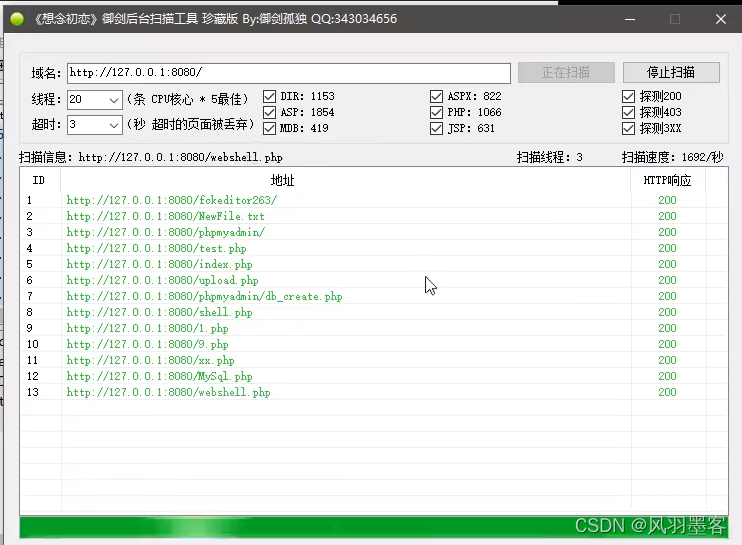
Task: Click the 扫描线程: 3 status text
Action: pos(549,158)
